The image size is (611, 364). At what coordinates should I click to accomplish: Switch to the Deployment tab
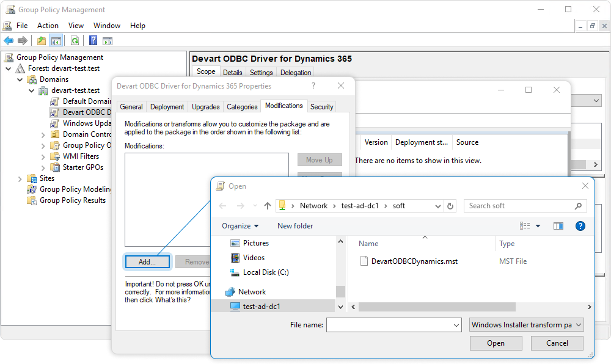tap(167, 106)
